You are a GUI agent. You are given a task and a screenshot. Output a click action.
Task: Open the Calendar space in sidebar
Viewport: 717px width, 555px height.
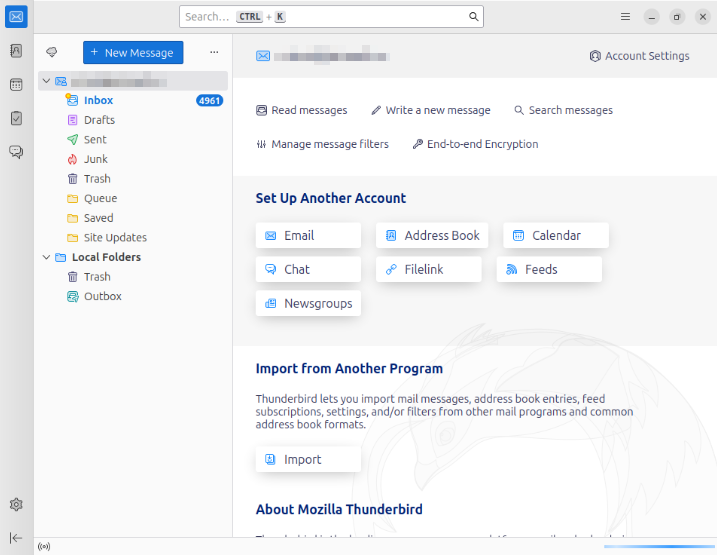[16, 85]
